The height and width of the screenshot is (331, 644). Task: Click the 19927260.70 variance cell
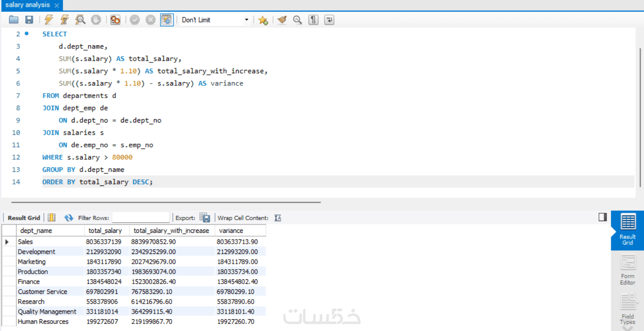(x=240, y=322)
